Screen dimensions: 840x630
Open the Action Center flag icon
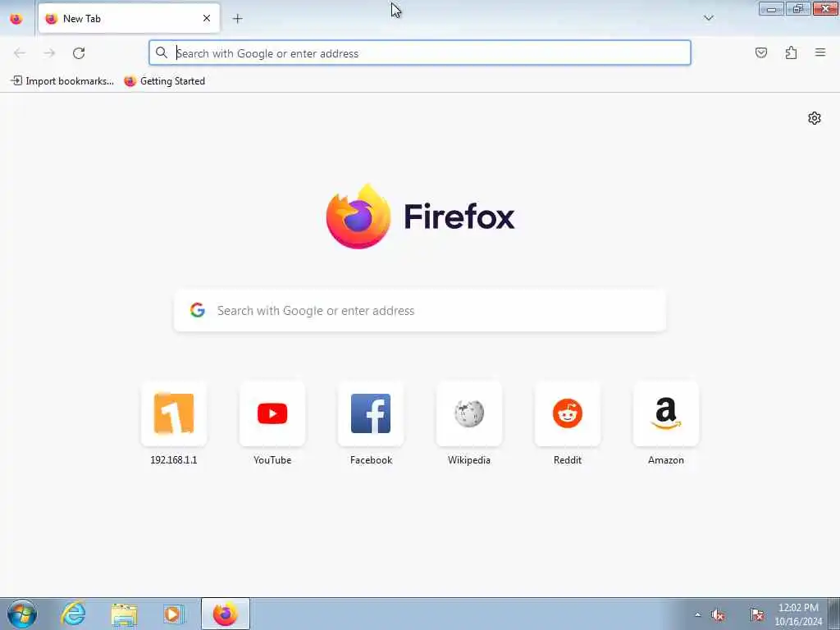(757, 614)
